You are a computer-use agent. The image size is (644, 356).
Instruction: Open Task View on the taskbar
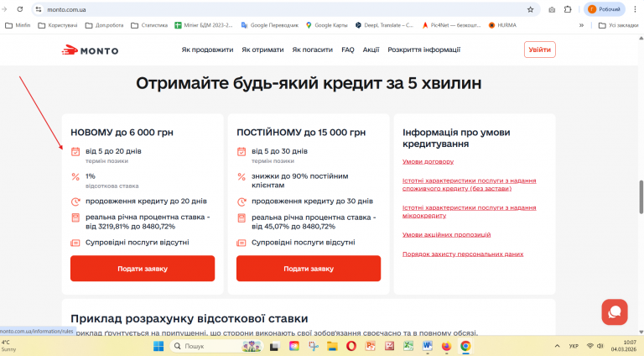274,346
